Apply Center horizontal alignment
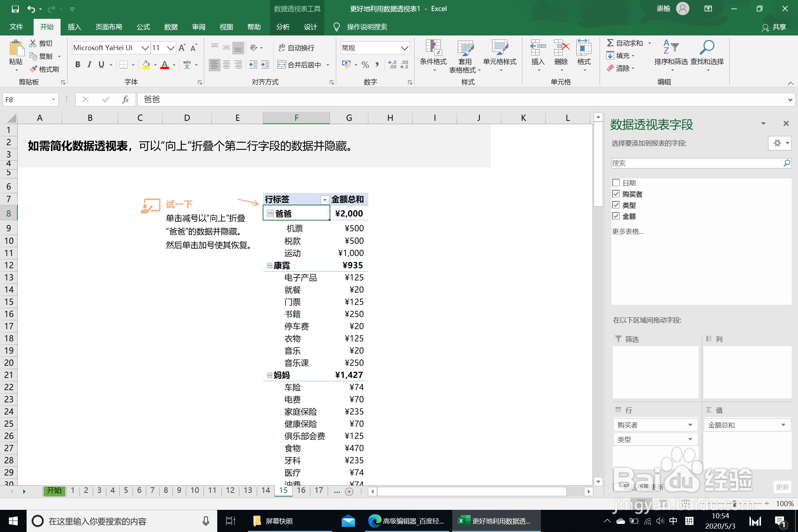The width and height of the screenshot is (798, 532). (x=226, y=65)
